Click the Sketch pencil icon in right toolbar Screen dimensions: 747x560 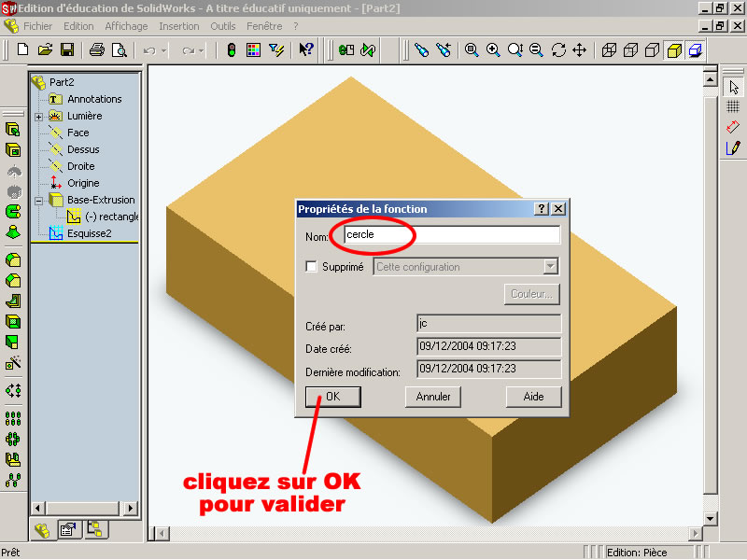(733, 148)
